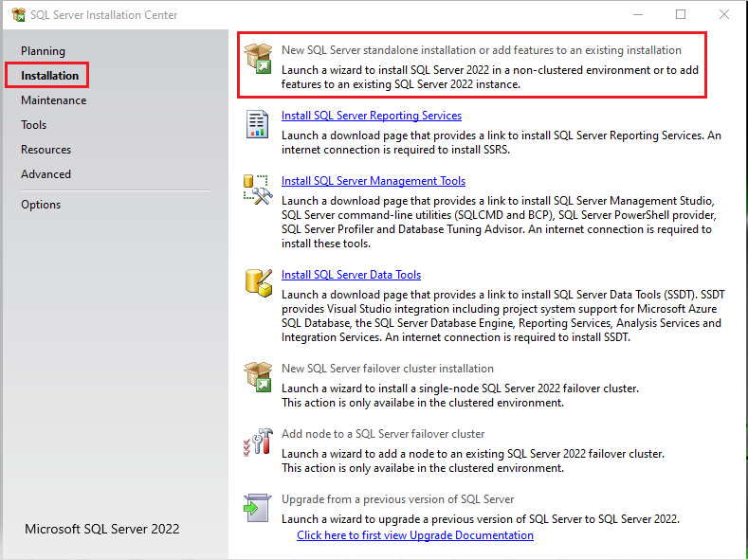Screen dimensions: 748x560
Task: Go to the Resources section
Action: [x=46, y=150]
